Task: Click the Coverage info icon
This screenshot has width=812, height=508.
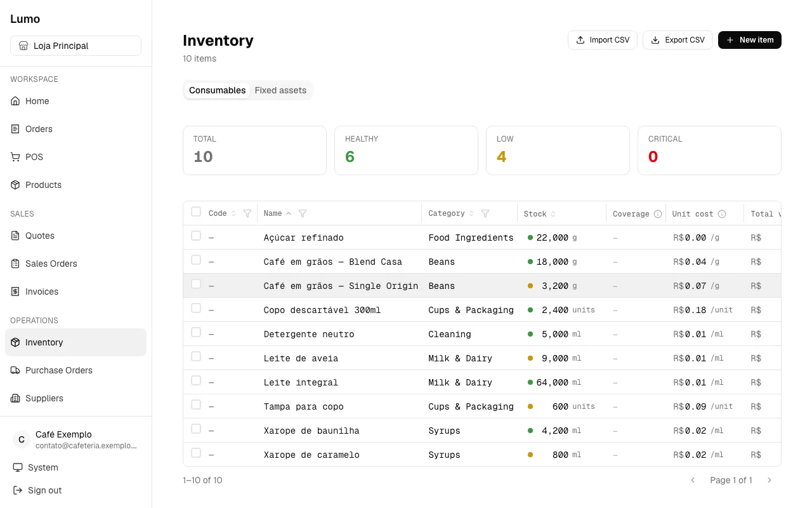Action: pos(658,214)
